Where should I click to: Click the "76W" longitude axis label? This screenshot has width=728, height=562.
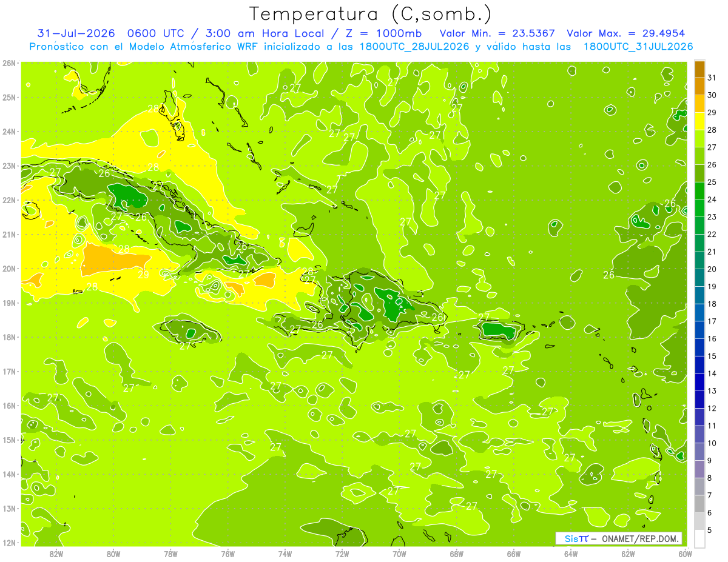(x=227, y=554)
